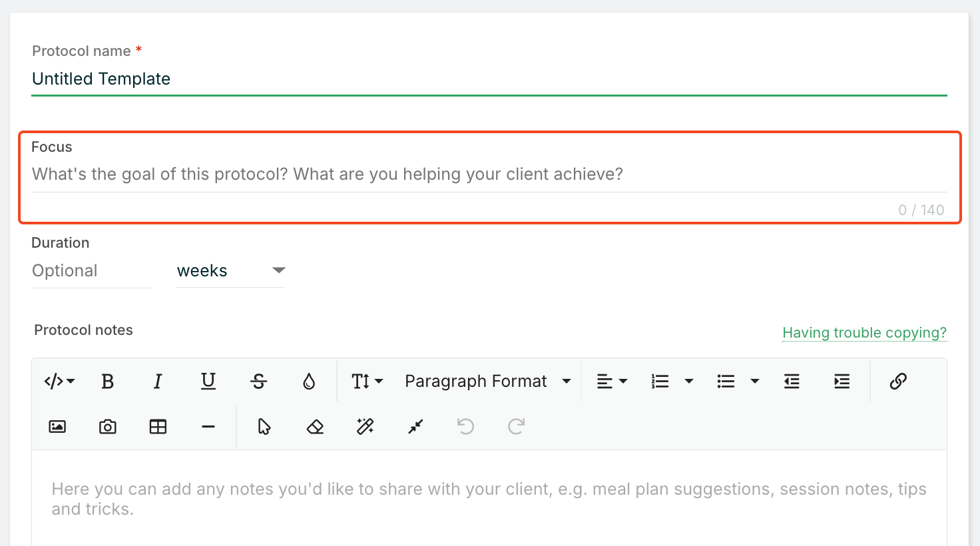The height and width of the screenshot is (546, 980).
Task: Insert a table into the notes
Action: (x=158, y=427)
